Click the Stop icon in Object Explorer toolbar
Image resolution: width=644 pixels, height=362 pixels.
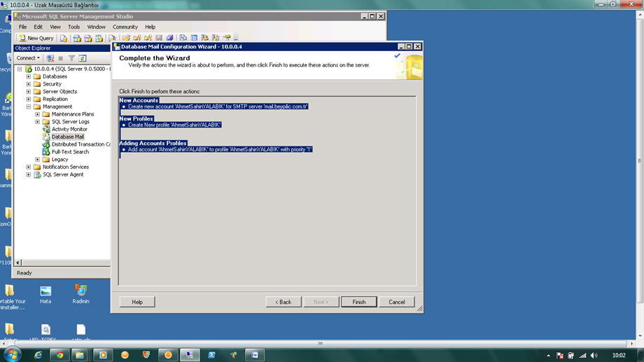pyautogui.click(x=61, y=58)
